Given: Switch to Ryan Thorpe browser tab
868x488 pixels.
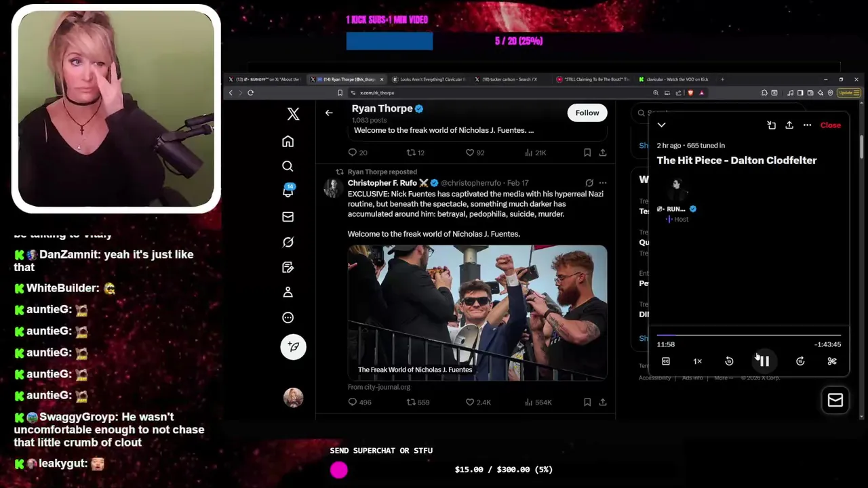Looking at the screenshot, I should click(347, 79).
